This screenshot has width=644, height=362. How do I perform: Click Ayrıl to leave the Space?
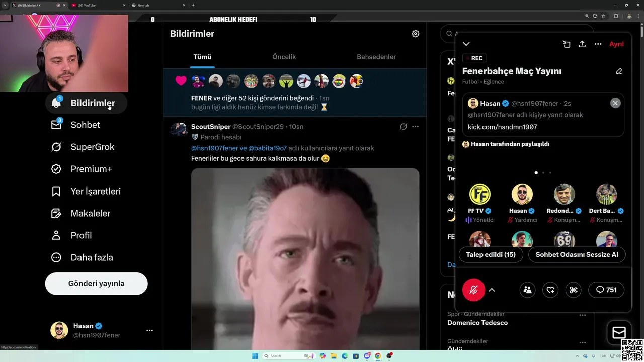pyautogui.click(x=616, y=44)
